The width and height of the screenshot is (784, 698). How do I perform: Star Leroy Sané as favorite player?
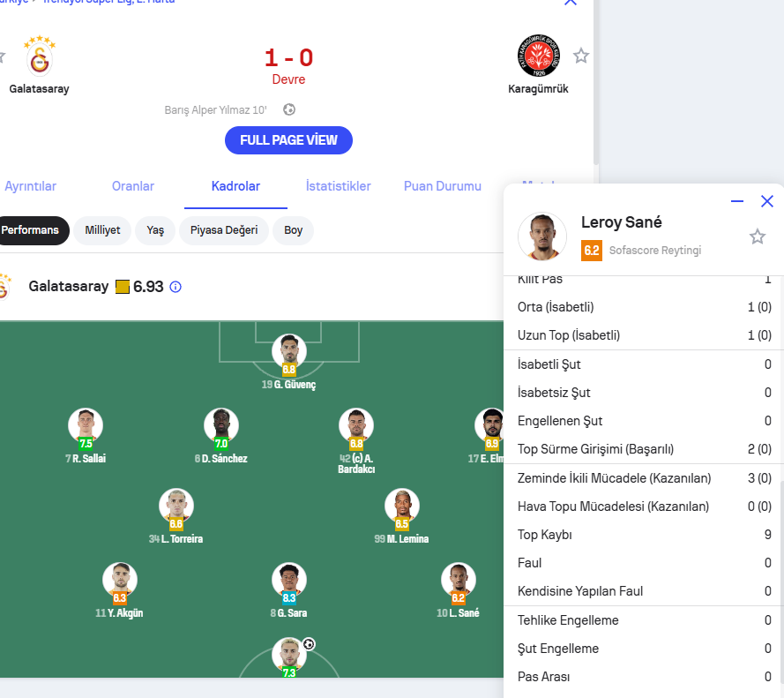pos(757,236)
